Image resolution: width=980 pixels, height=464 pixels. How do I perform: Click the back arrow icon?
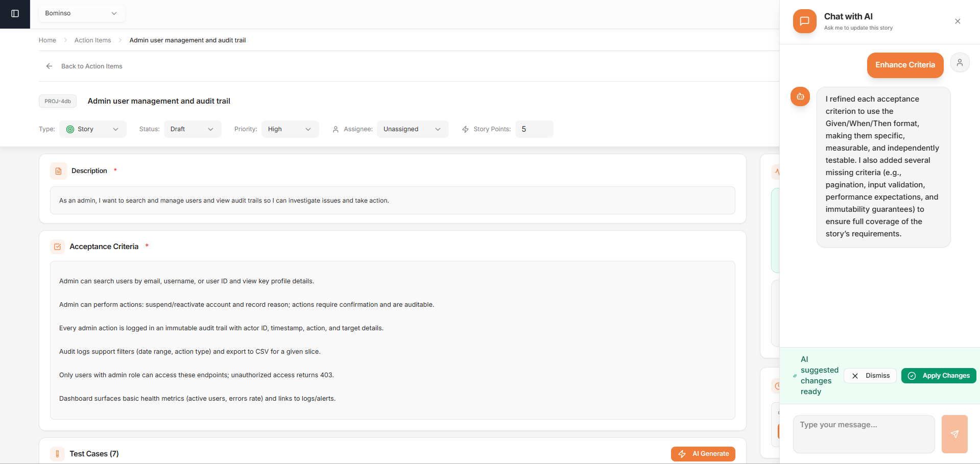click(49, 66)
